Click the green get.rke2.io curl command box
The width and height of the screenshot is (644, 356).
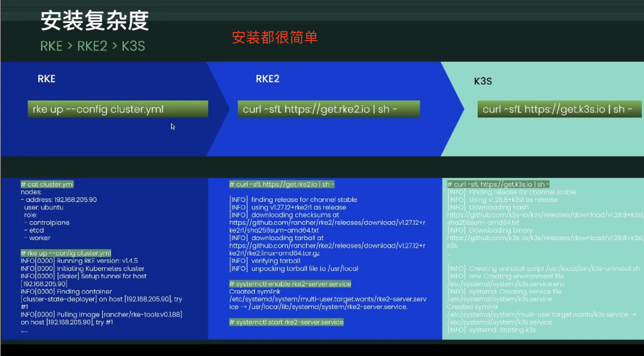click(329, 109)
